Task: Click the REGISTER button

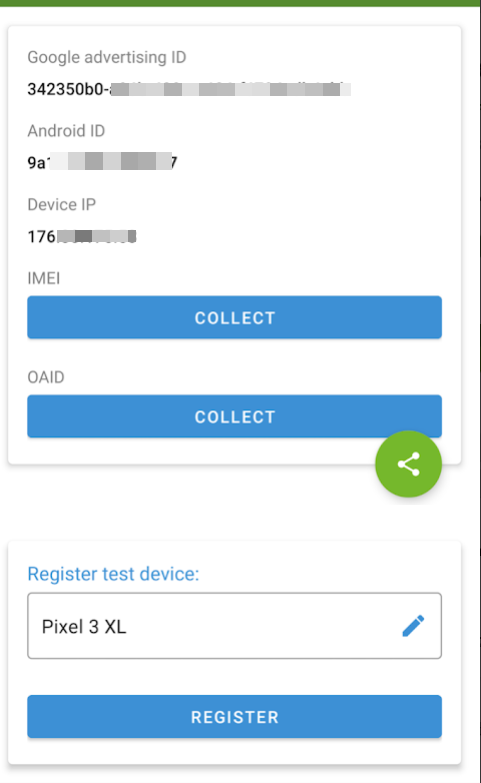Action: pos(234,717)
